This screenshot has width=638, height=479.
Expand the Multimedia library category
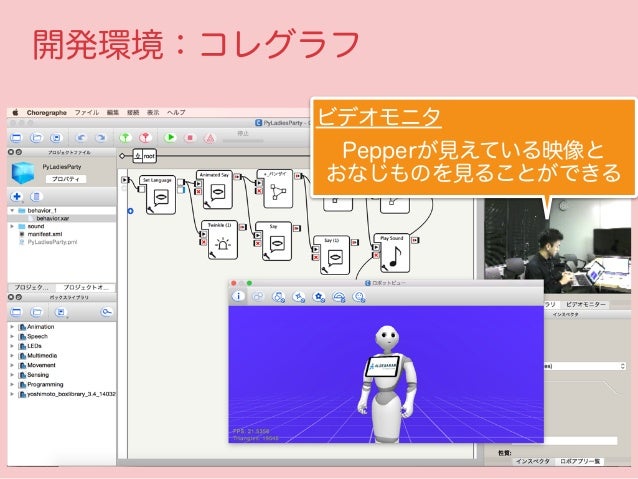click(12, 356)
